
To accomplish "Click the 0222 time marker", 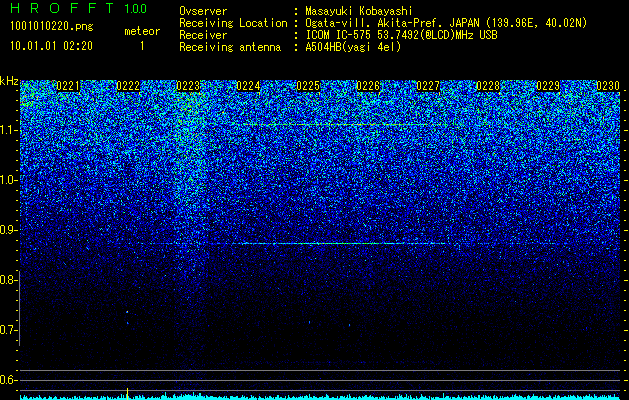I will (128, 86).
